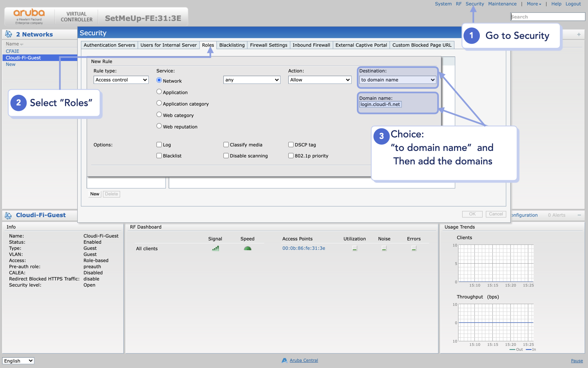The width and height of the screenshot is (588, 368).
Task: Enable the Log option checkbox
Action: click(x=159, y=144)
